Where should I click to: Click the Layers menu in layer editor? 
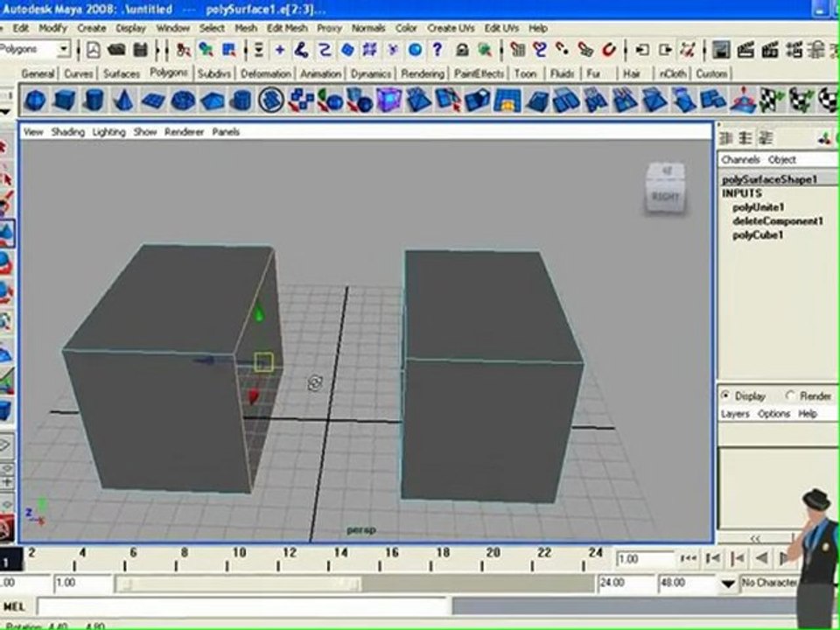[x=735, y=414]
